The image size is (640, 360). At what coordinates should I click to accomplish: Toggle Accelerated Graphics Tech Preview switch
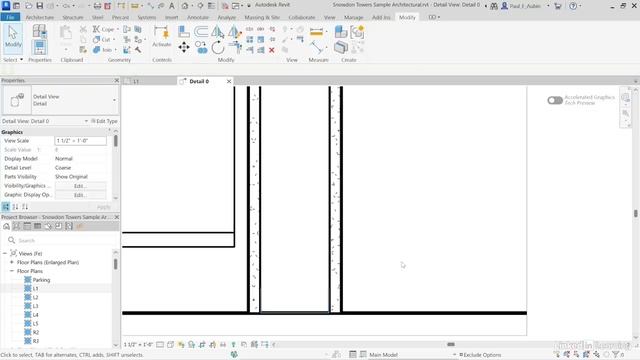pyautogui.click(x=555, y=100)
